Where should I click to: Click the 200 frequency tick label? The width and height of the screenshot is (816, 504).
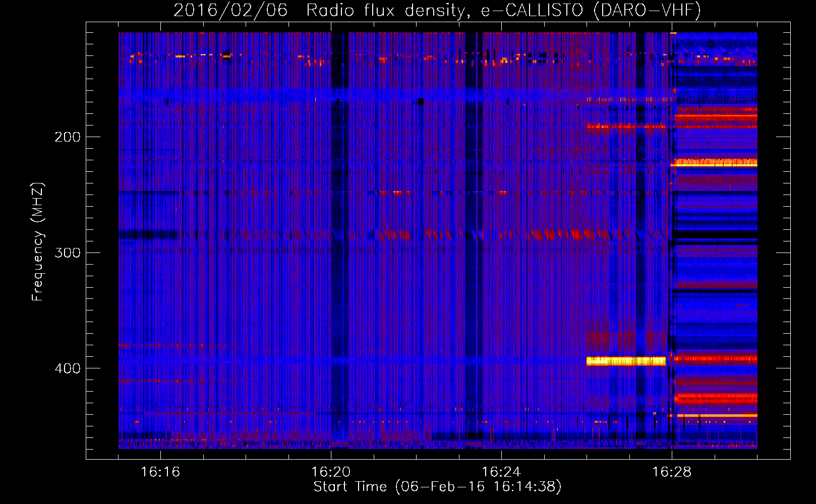pos(68,137)
